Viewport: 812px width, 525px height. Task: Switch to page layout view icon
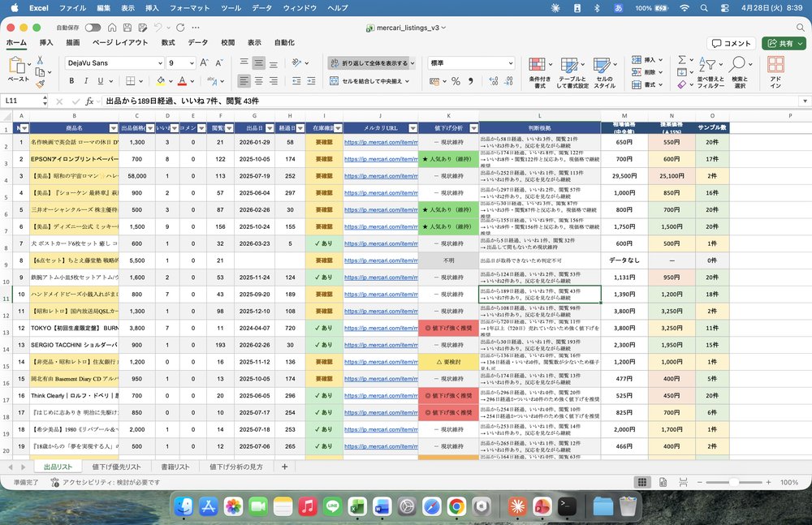(663, 482)
